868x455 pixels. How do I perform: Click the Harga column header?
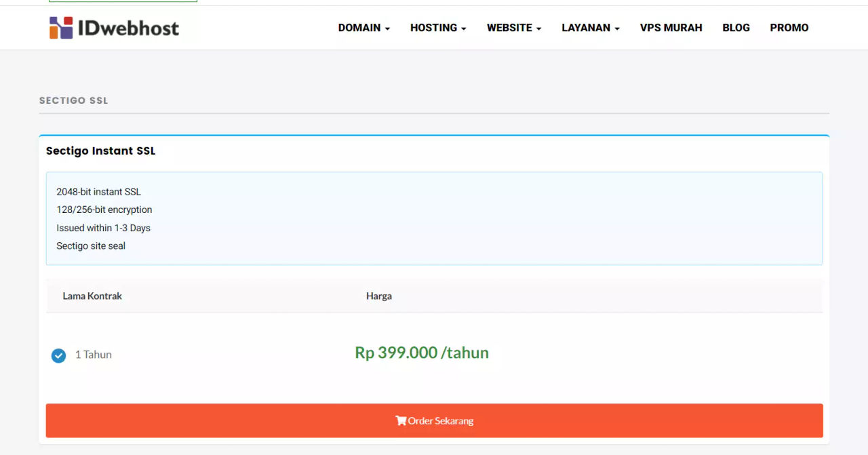point(379,296)
